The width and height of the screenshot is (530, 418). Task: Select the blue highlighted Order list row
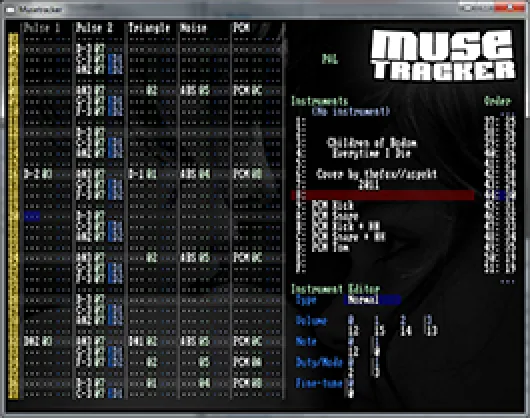(x=500, y=195)
